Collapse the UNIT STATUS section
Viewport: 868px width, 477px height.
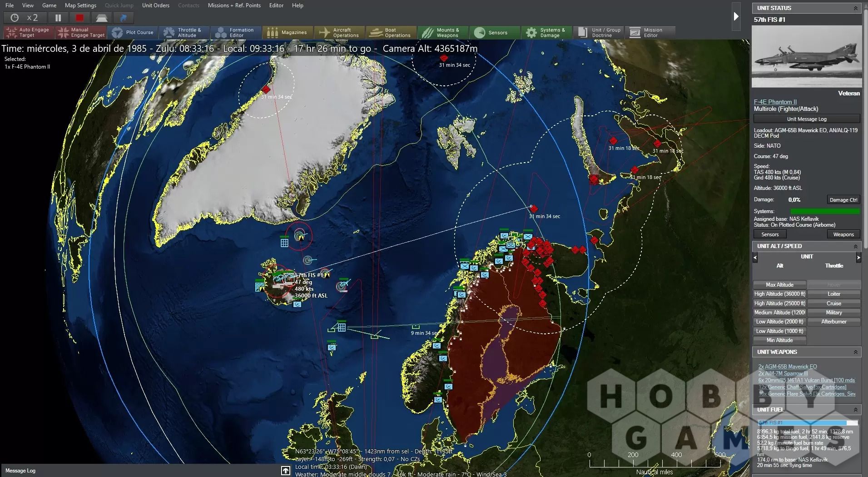point(856,8)
